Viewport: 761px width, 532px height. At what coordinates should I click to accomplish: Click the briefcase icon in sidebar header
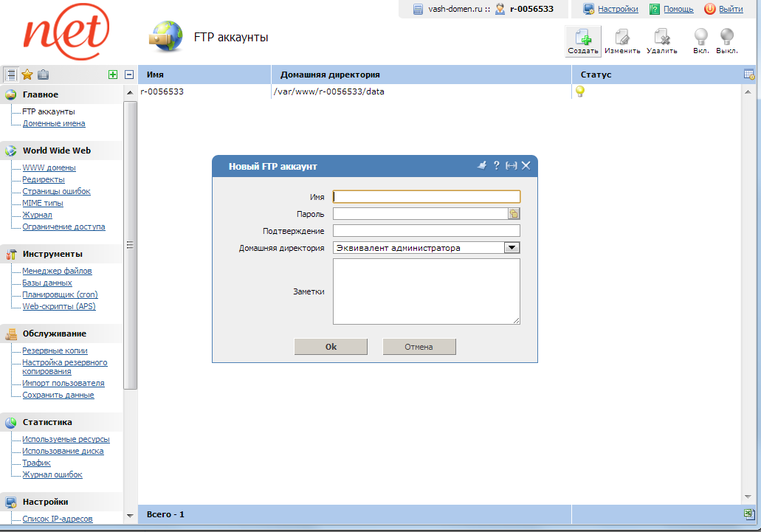pos(43,74)
